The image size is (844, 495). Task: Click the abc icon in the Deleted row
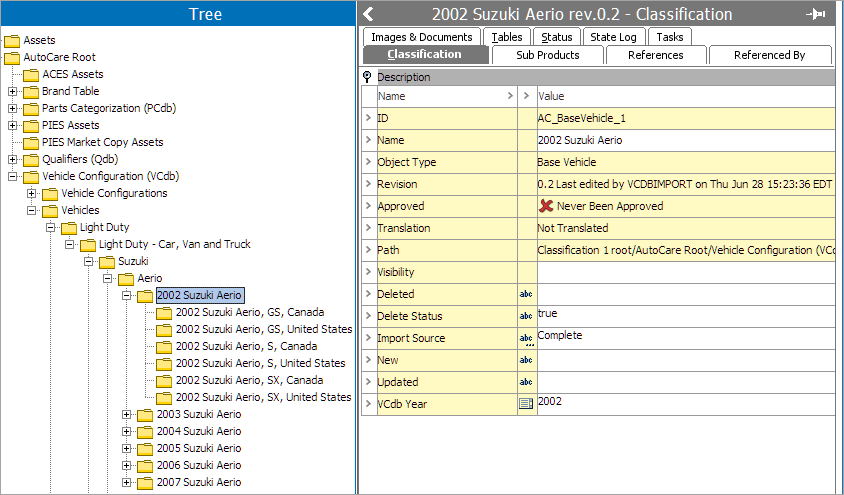[526, 294]
